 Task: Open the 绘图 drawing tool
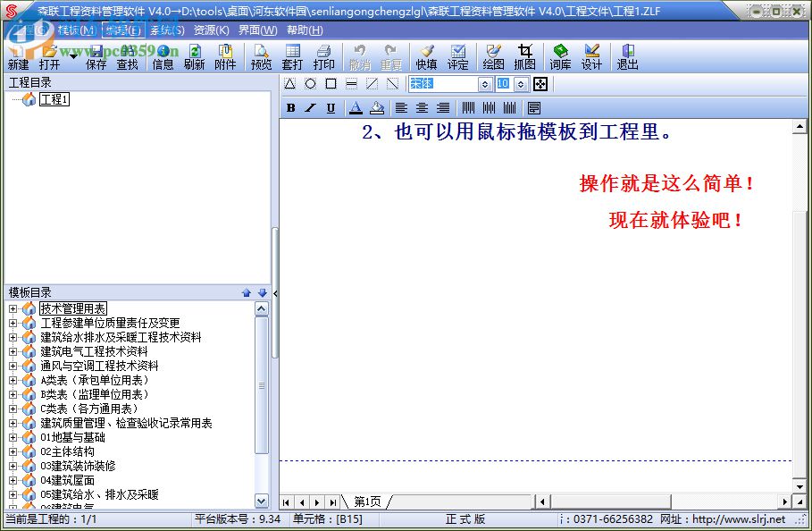[492, 55]
